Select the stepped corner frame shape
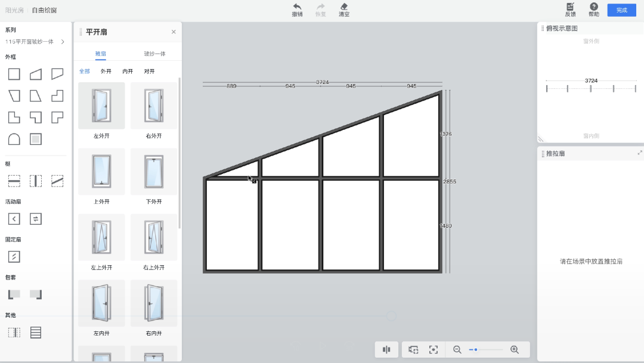This screenshot has width=644, height=363. [57, 96]
